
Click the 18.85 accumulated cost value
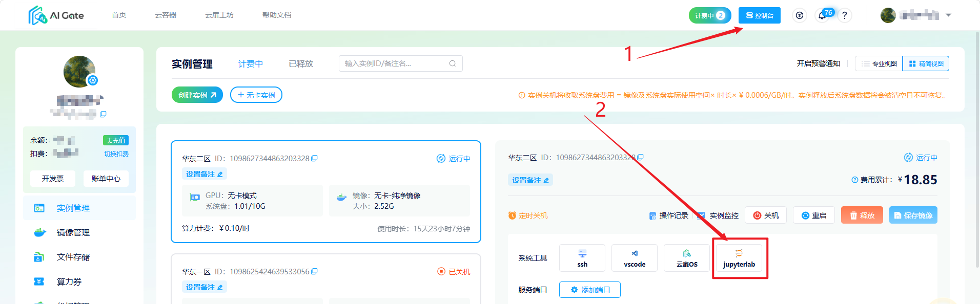click(921, 180)
